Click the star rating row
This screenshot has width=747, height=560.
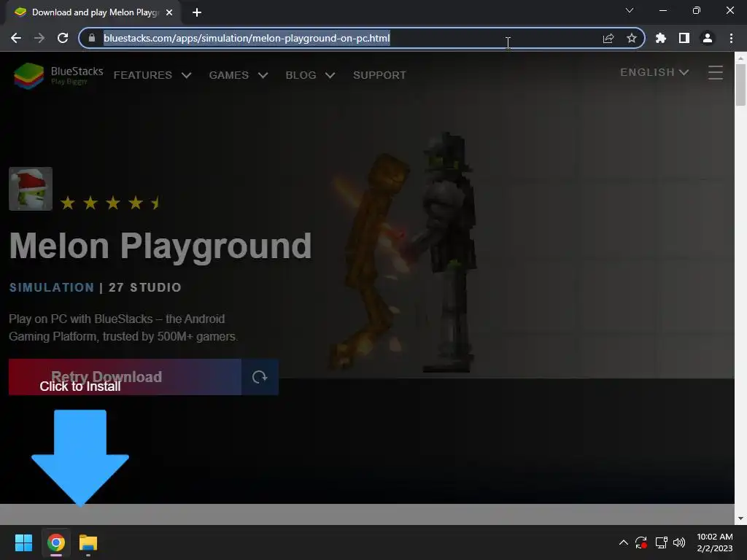[111, 203]
